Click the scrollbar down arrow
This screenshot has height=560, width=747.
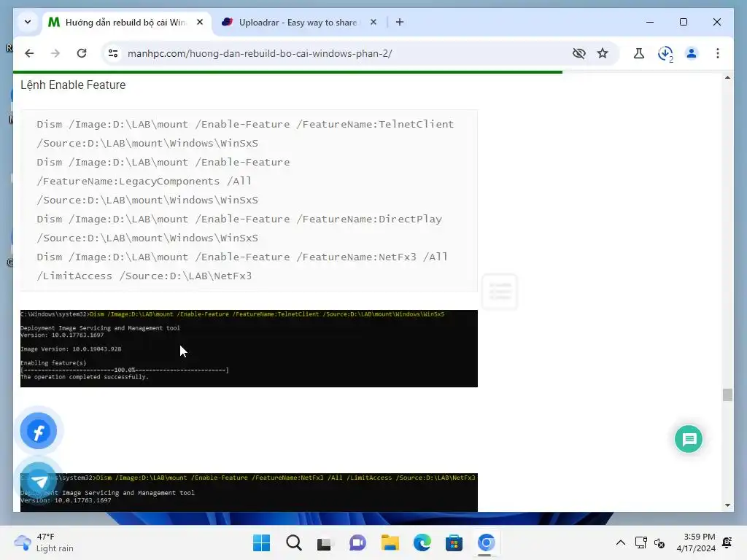point(727,505)
